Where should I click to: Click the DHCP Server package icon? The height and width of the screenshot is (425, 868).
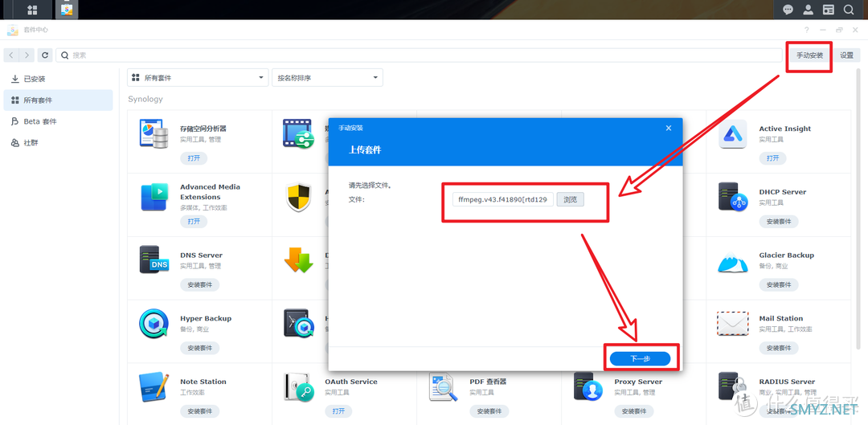coord(733,197)
